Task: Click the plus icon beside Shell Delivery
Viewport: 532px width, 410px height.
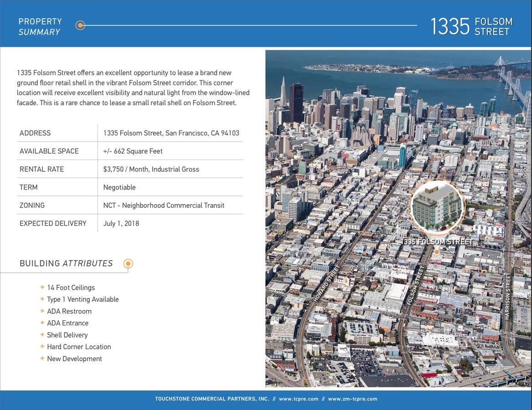Action: (42, 335)
